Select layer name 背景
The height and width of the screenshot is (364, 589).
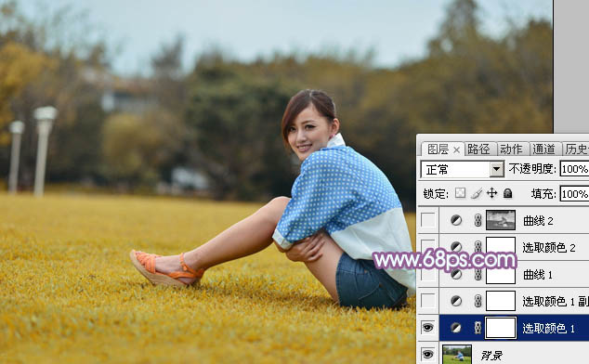491,356
